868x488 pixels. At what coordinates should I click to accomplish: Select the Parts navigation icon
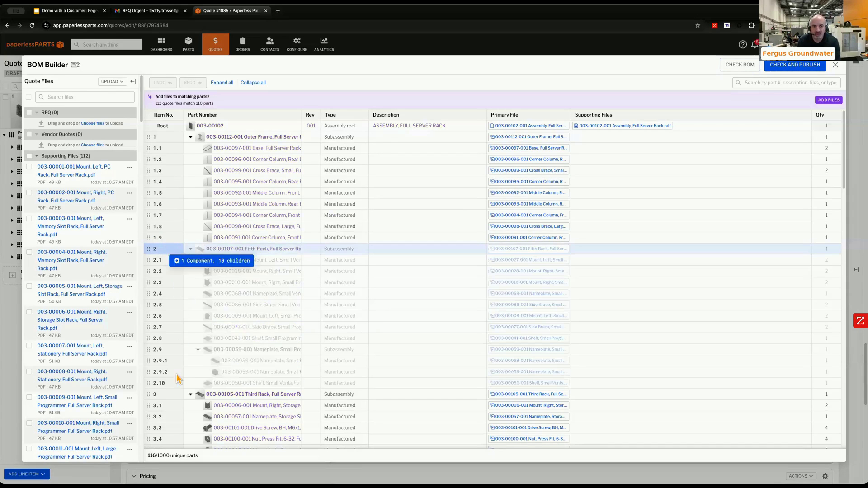(189, 44)
